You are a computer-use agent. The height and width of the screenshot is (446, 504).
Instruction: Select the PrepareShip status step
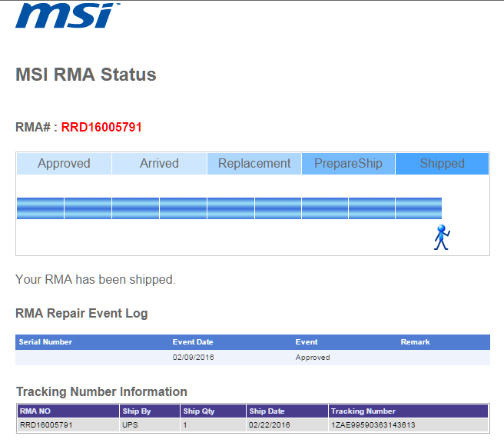[349, 164]
